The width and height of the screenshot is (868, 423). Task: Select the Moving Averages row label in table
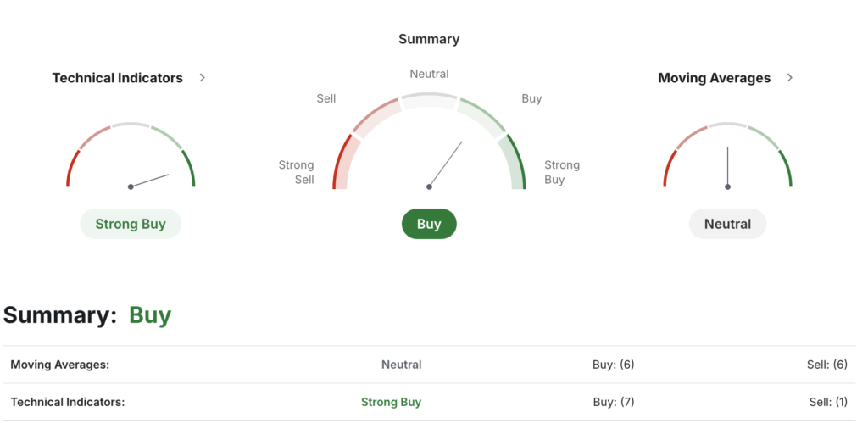[x=60, y=365]
